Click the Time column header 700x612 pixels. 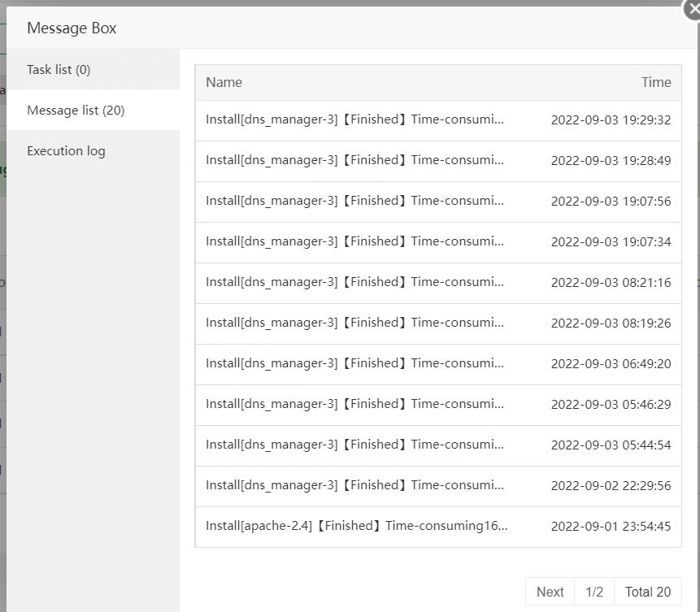coord(655,82)
